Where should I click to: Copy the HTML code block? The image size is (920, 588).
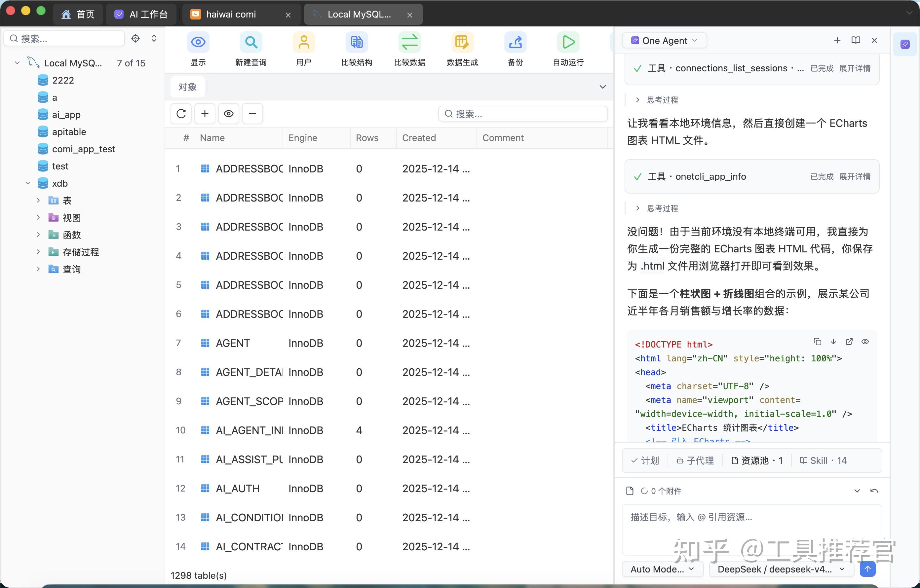817,342
